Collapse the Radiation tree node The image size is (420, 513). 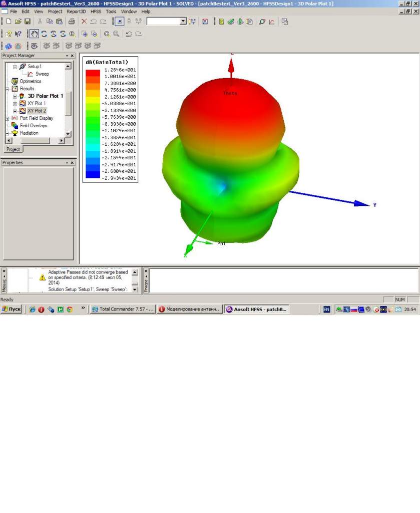pos(7,133)
